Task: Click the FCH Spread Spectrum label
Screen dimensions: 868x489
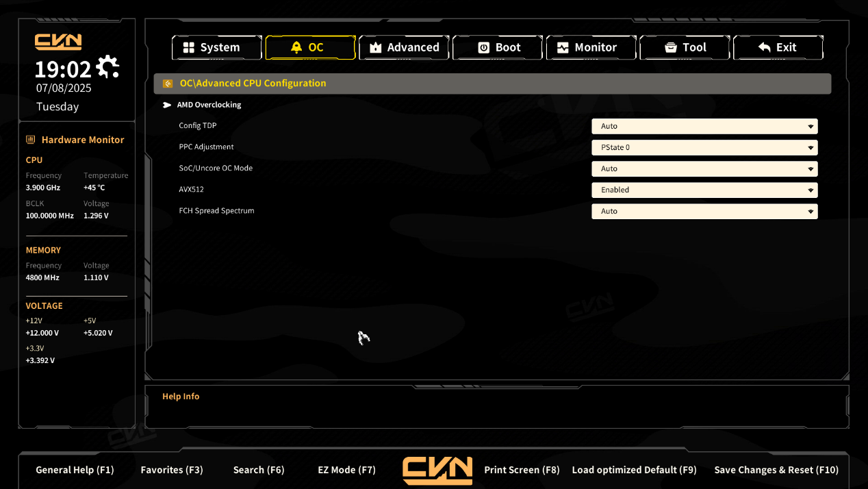Action: point(216,211)
